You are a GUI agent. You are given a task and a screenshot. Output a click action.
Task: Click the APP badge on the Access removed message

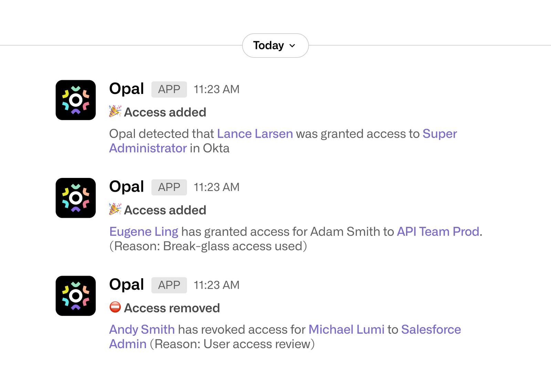(x=169, y=285)
